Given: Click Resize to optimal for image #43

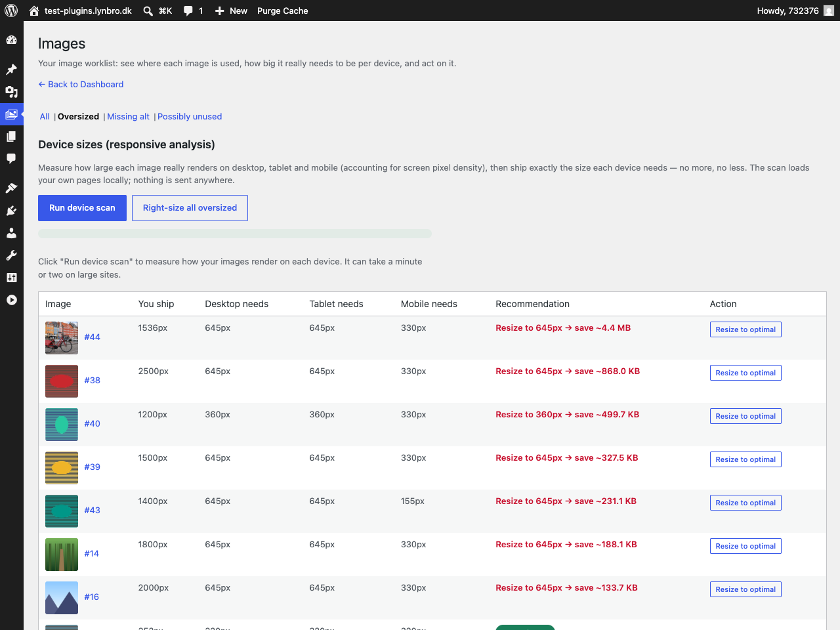Looking at the screenshot, I should (745, 503).
